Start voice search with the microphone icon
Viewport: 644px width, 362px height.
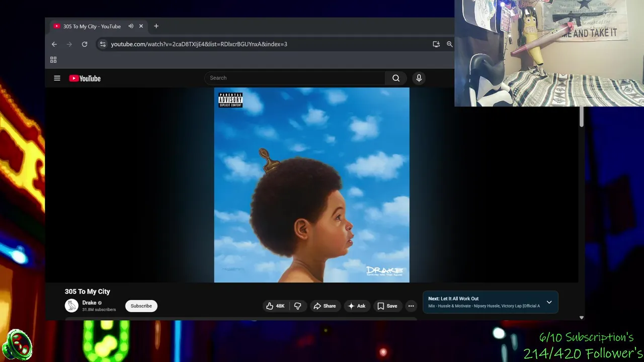pyautogui.click(x=419, y=78)
